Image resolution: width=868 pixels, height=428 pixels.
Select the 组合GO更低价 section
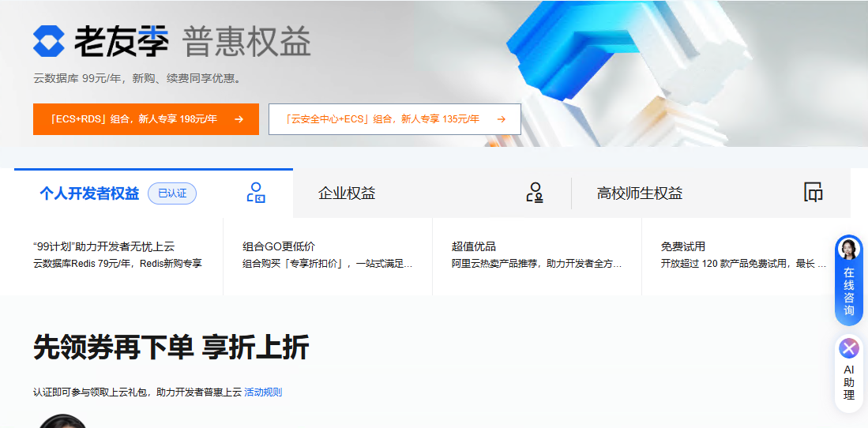[327, 255]
